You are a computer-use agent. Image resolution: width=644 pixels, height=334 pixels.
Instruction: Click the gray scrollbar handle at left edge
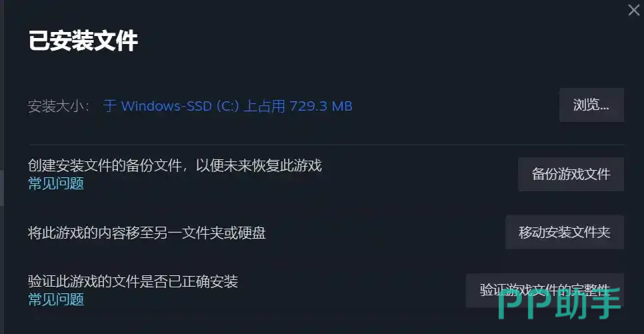tap(1, 187)
